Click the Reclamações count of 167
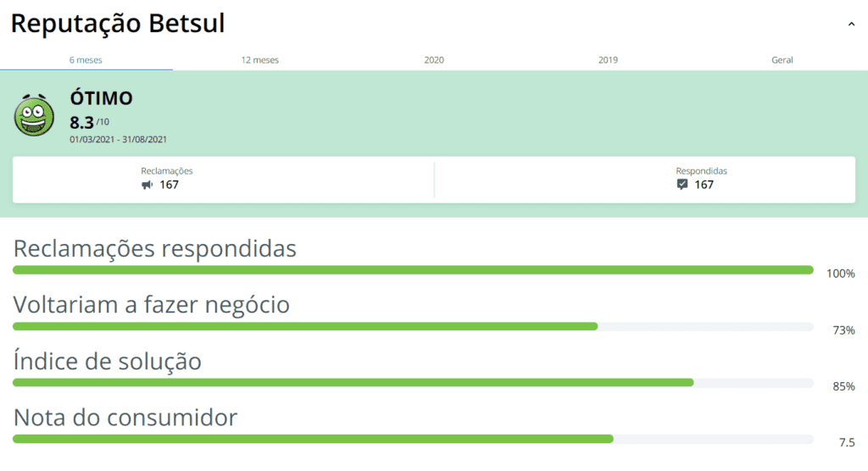Image resolution: width=868 pixels, height=471 pixels. [169, 185]
